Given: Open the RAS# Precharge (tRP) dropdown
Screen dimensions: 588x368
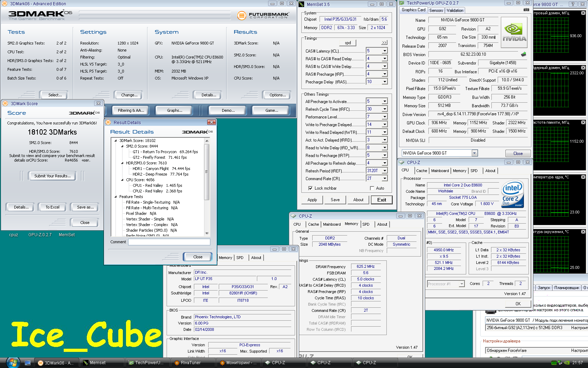Looking at the screenshot, I should (385, 74).
